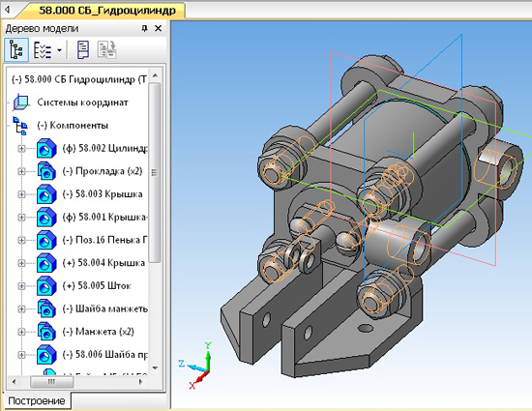The width and height of the screenshot is (532, 411).
Task: Click the Прокладка (x2) component icon
Action: (x=46, y=171)
